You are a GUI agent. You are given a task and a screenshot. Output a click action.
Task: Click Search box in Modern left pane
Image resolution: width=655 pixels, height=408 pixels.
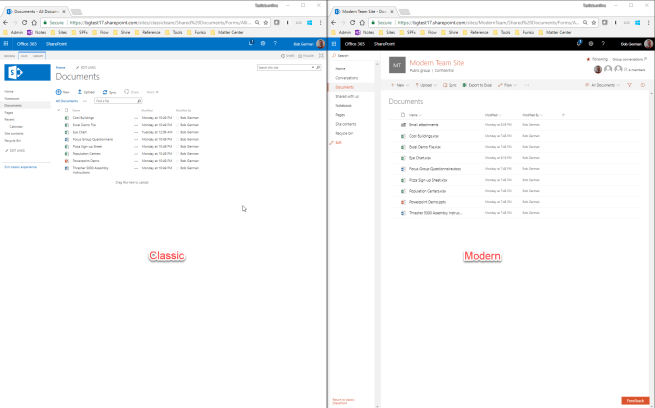pyautogui.click(x=354, y=56)
